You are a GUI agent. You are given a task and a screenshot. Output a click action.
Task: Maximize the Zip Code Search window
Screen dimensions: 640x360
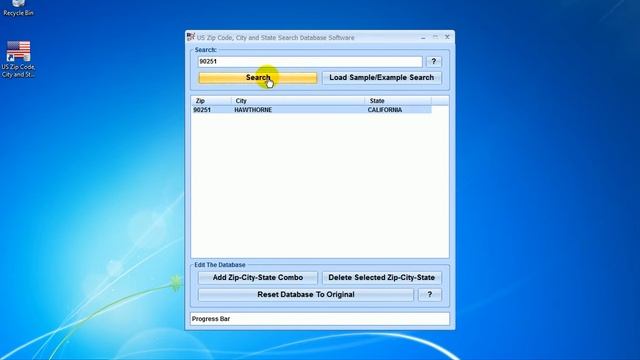(x=436, y=37)
